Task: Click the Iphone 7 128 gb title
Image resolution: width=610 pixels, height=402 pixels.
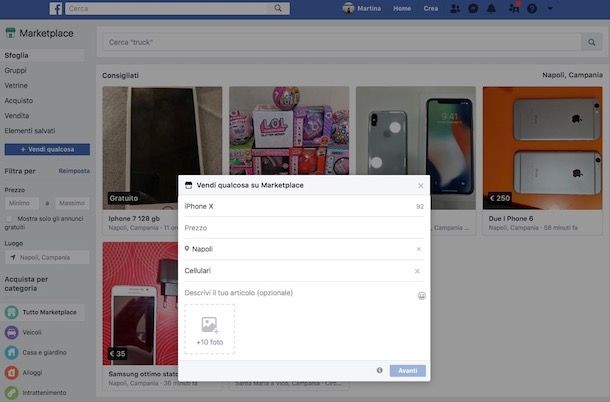Action: pyautogui.click(x=134, y=219)
